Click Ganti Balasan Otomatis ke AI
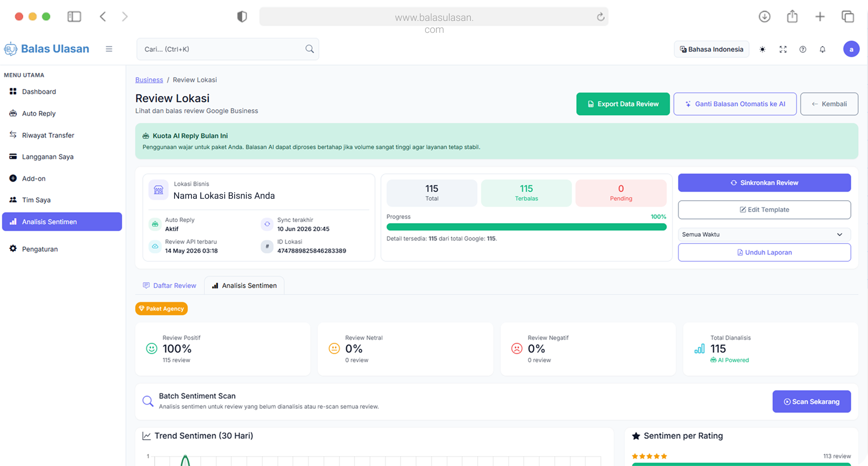Viewport: 868px width, 466px height. pyautogui.click(x=735, y=104)
